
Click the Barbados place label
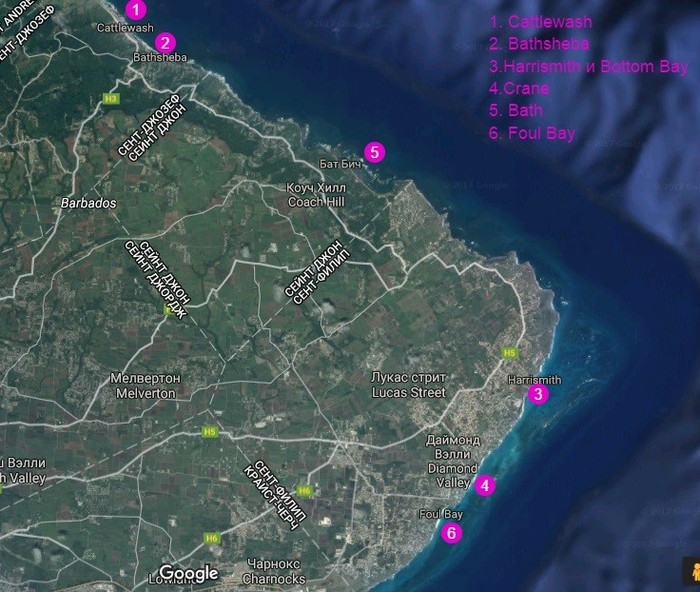tap(87, 204)
